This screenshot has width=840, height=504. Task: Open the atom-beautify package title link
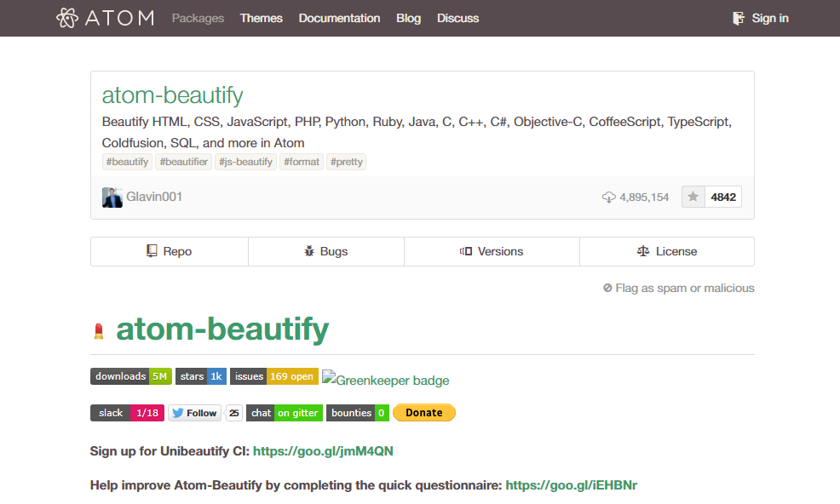tap(172, 95)
